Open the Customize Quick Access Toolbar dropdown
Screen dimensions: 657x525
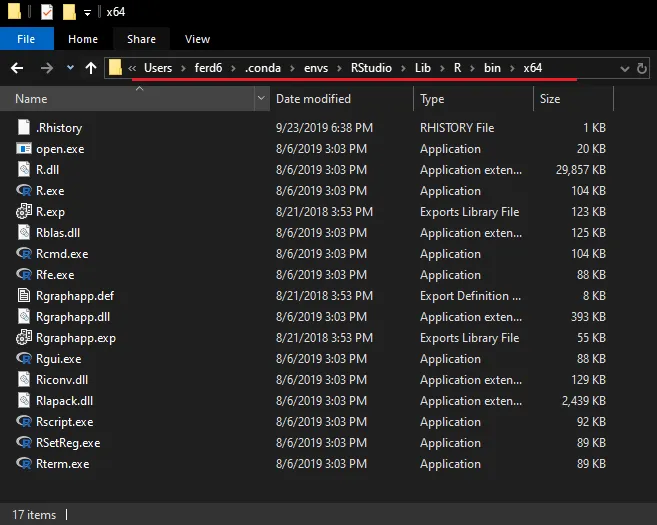click(88, 12)
